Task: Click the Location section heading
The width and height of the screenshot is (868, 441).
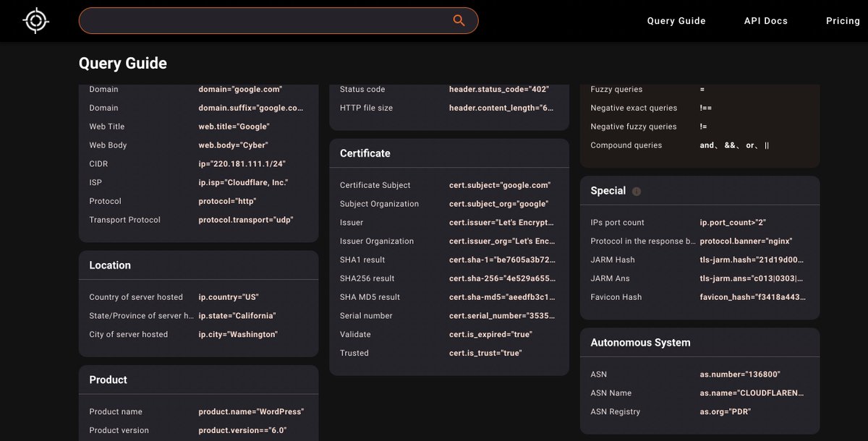Action: click(x=110, y=265)
